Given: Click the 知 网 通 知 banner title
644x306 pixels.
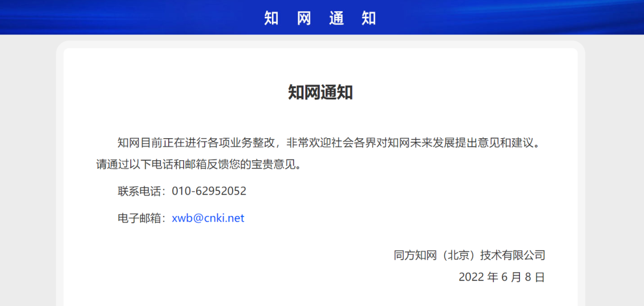Looking at the screenshot, I should point(320,18).
